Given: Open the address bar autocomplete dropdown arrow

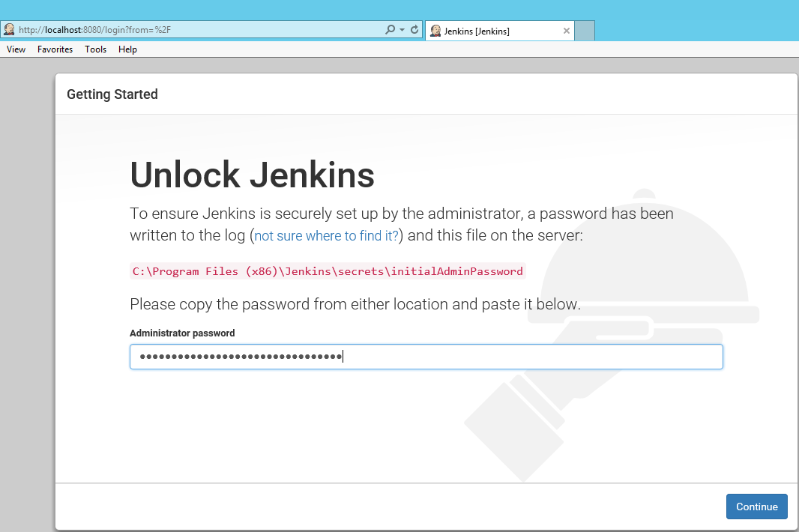Looking at the screenshot, I should coord(402,29).
